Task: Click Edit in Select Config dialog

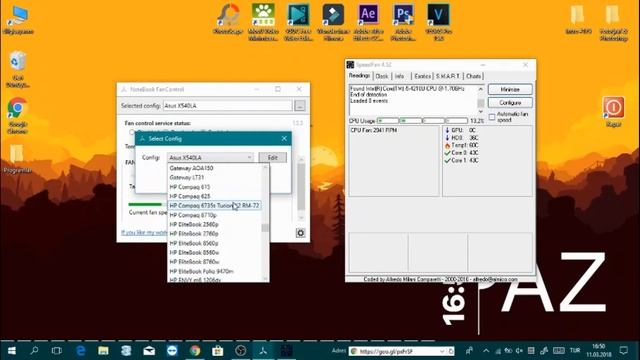Action: pyautogui.click(x=272, y=158)
